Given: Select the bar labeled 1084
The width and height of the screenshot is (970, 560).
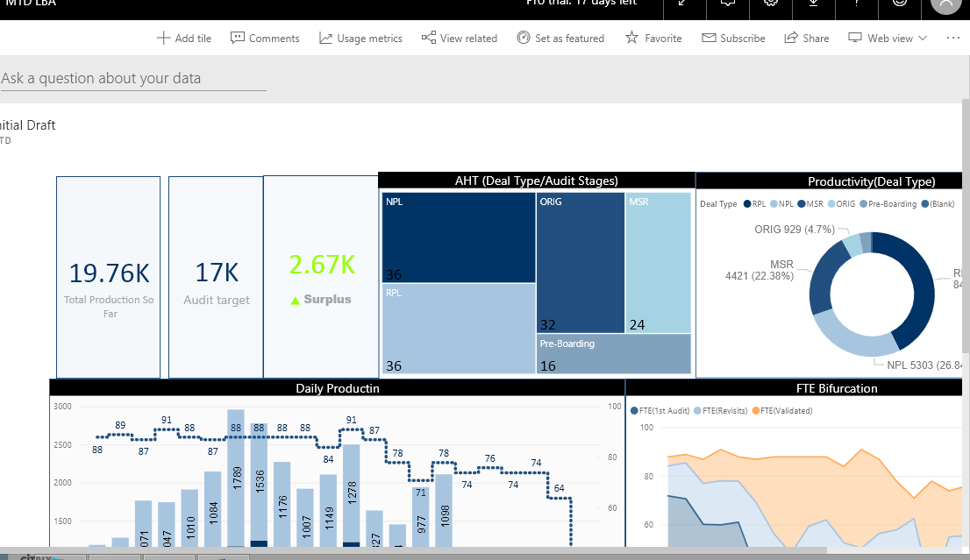Looking at the screenshot, I should tap(213, 509).
